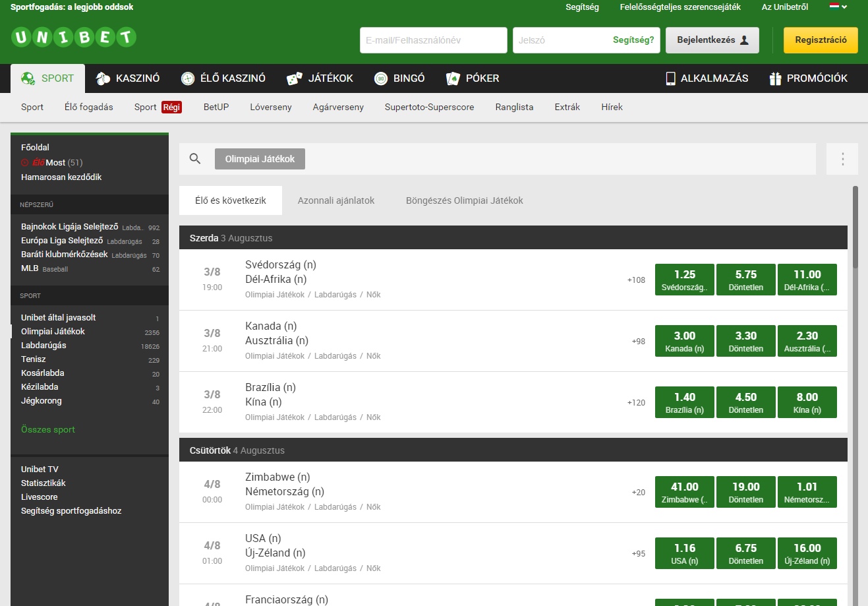
Task: Open Segítség sportfogadáshoz in sidebar
Action: 71,510
